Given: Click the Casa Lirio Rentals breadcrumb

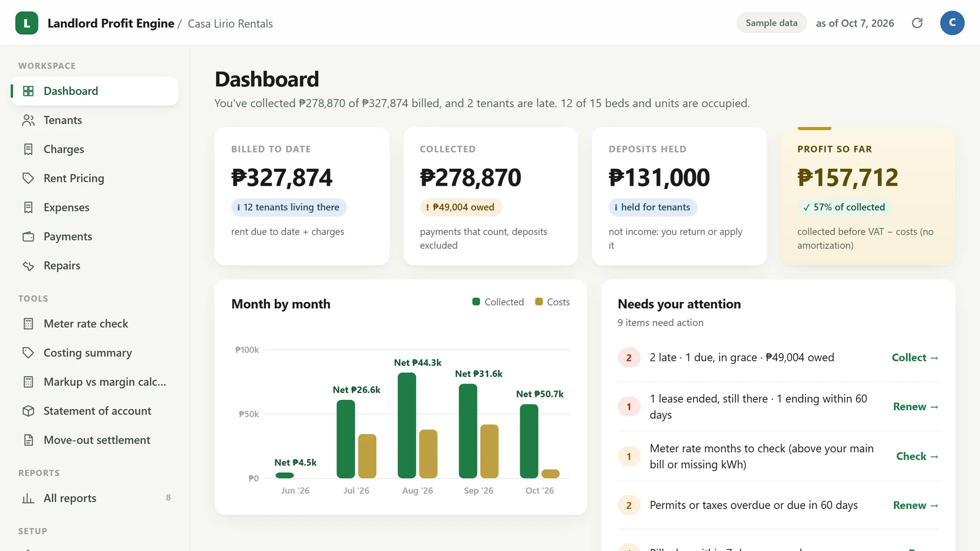Looking at the screenshot, I should point(230,23).
